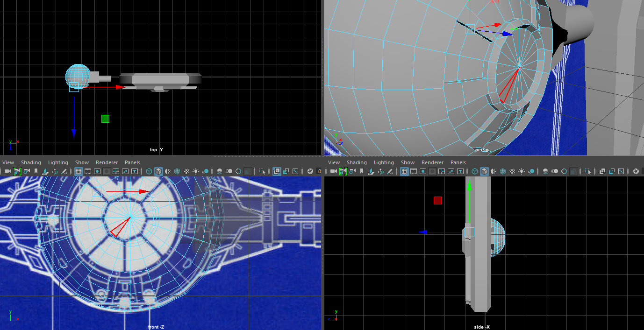This screenshot has width=644, height=330.
Task: Toggle Film Gate in front panel toolbar
Action: (x=88, y=171)
